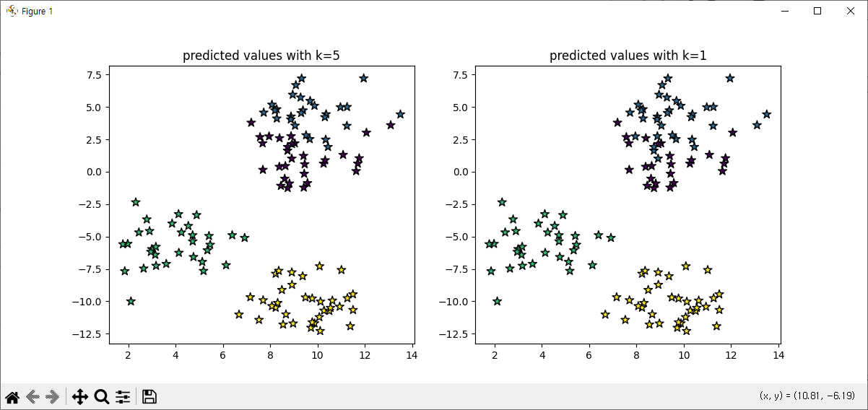This screenshot has height=410, width=868.
Task: Click the 14 x-axis label on right plot
Action: coord(778,355)
